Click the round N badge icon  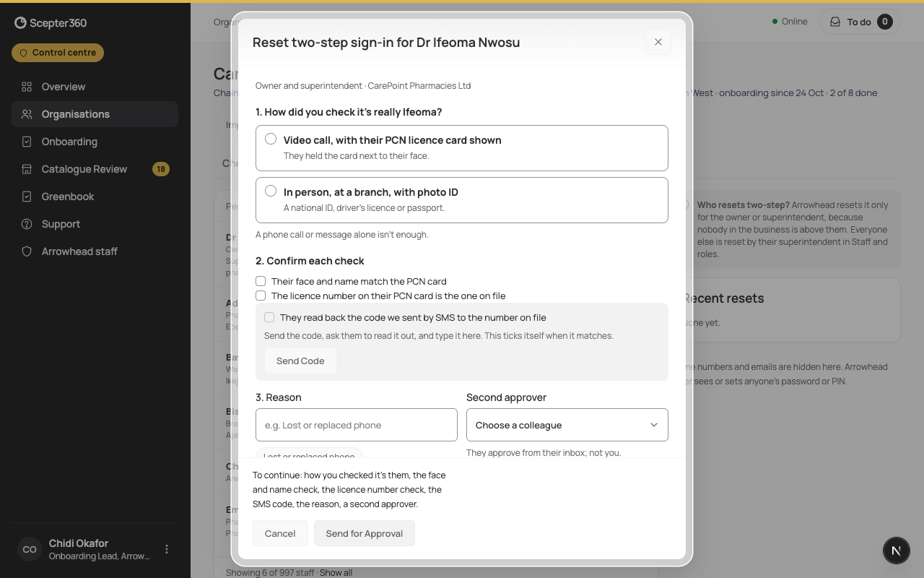click(897, 551)
